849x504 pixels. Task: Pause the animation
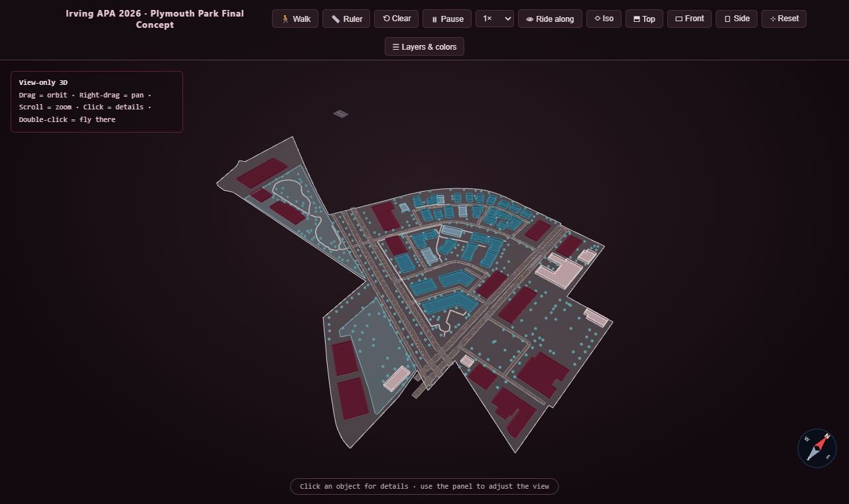coord(447,19)
